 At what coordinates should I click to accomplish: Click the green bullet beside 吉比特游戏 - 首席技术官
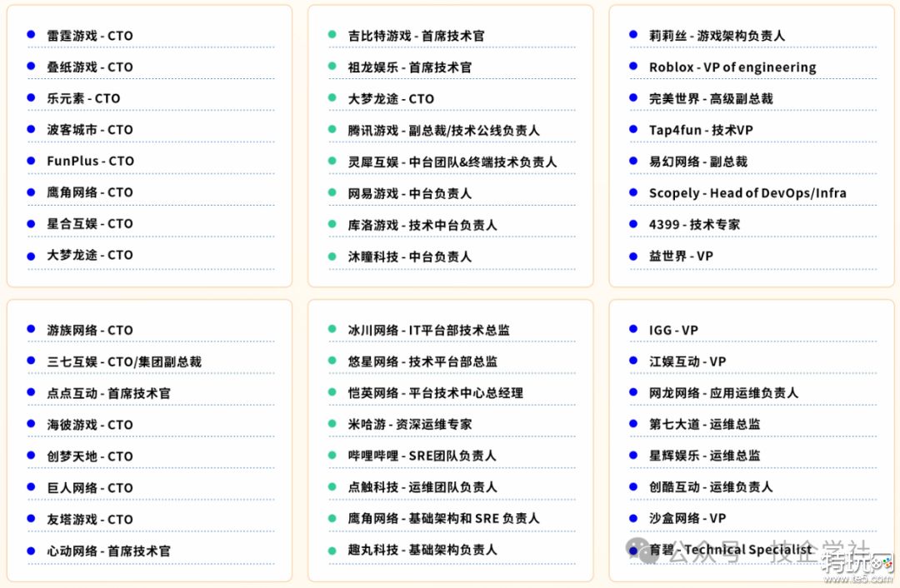coord(332,35)
